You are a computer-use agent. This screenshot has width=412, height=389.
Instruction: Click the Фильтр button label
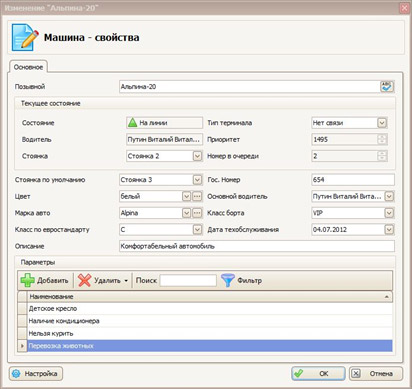(x=249, y=281)
